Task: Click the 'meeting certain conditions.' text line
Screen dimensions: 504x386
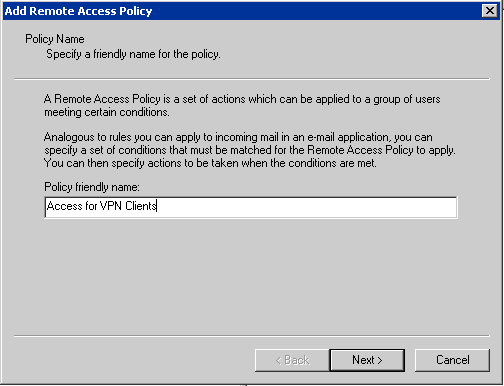Action: coord(107,112)
